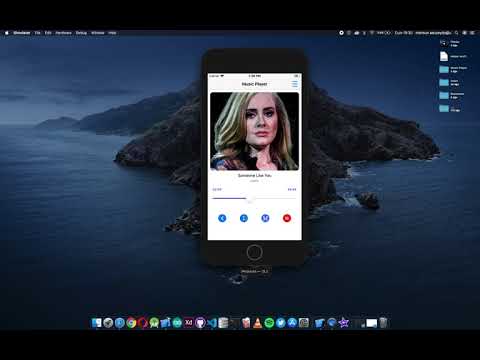Launch GitHub Desktop from the dock
The height and width of the screenshot is (360, 480).
tap(200, 323)
